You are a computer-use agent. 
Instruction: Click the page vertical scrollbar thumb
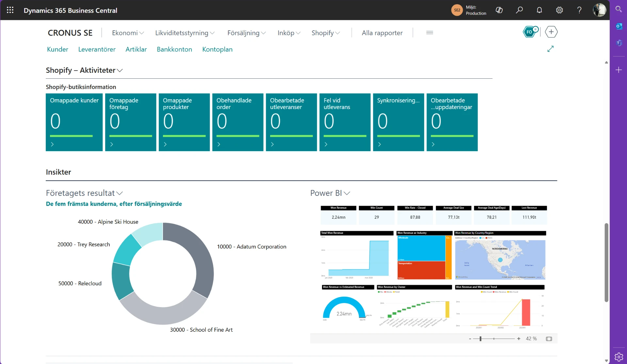606,262
